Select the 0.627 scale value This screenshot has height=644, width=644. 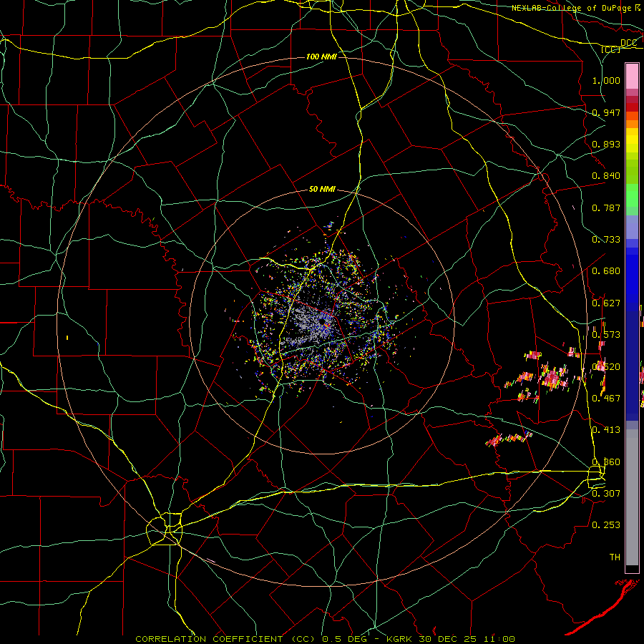pyautogui.click(x=606, y=303)
